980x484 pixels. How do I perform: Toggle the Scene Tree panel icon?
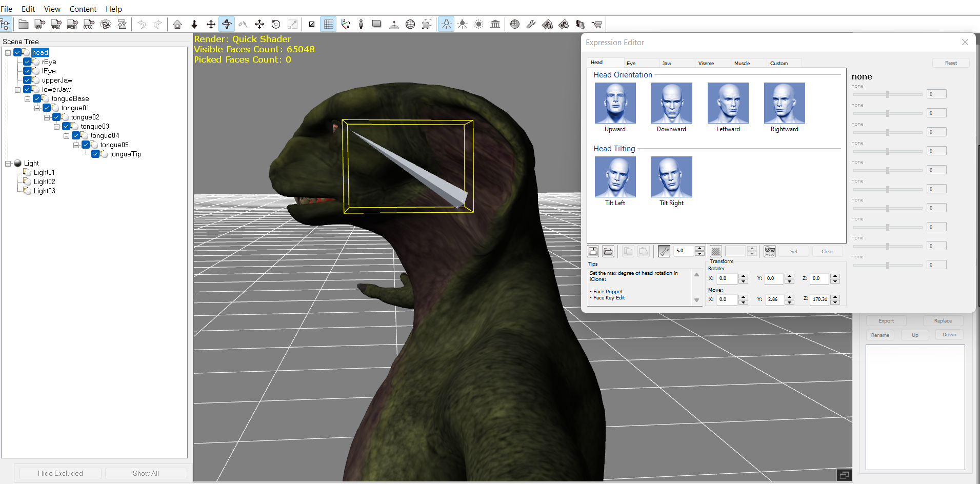click(x=6, y=24)
